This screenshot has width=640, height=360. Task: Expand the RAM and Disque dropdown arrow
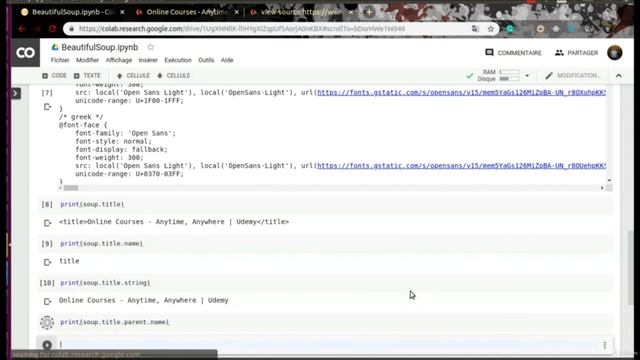click(527, 76)
